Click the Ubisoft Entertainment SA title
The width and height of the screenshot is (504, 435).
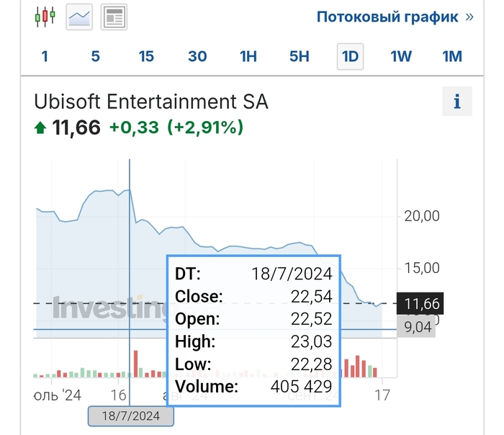(x=152, y=102)
